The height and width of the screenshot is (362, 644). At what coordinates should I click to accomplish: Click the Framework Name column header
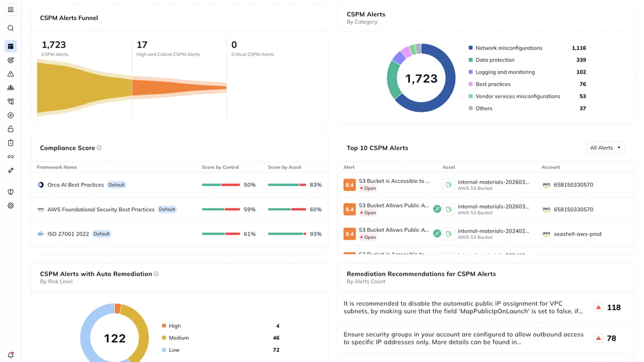coord(57,167)
